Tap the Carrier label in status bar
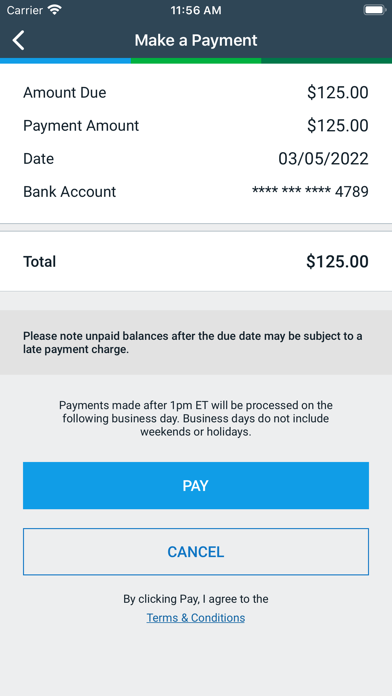The height and width of the screenshot is (696, 392). point(24,10)
